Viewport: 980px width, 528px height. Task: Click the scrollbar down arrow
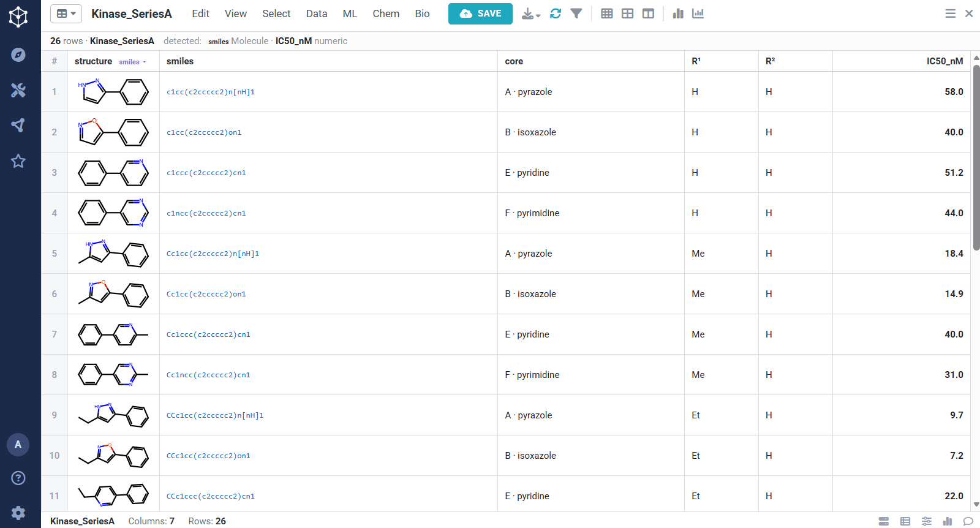976,505
